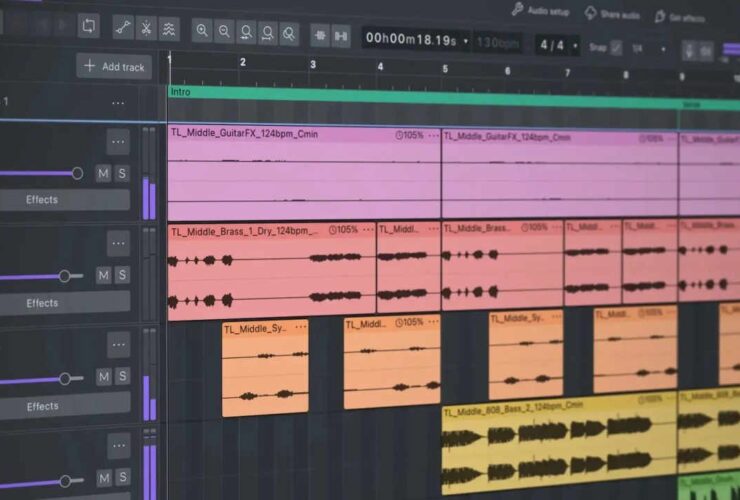Open Effects for the Synth track
This screenshot has width=740, height=500.
(65, 406)
